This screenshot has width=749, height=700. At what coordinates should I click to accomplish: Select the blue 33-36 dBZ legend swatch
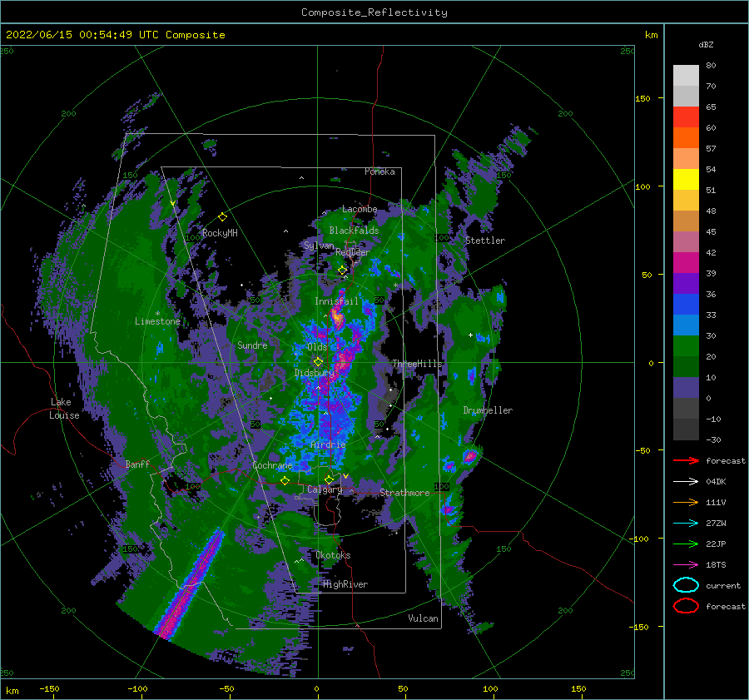click(686, 305)
